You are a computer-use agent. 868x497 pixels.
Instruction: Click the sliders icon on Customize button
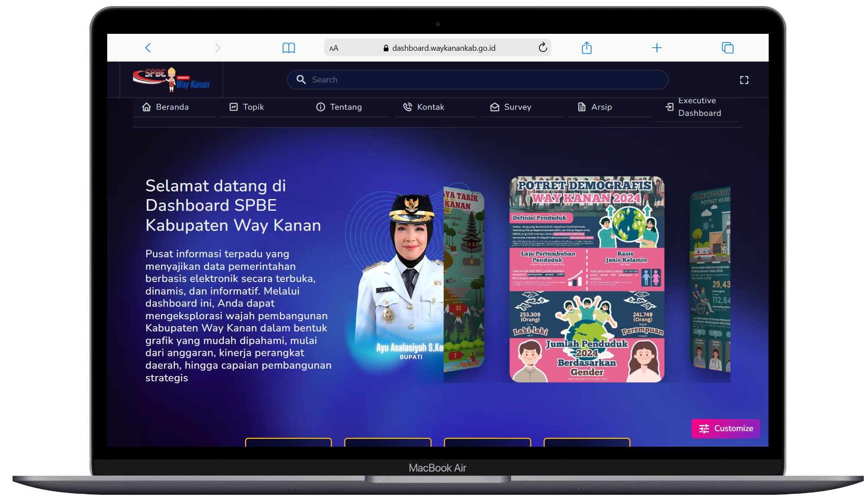704,428
